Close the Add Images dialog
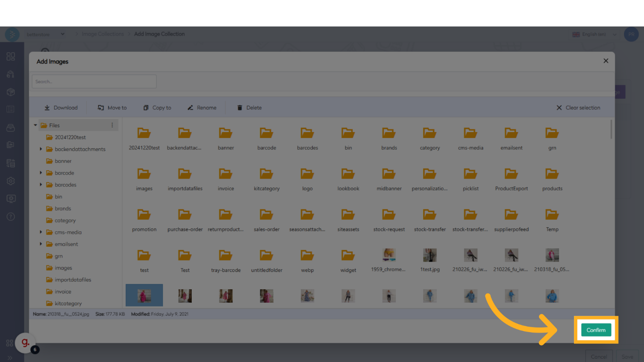The width and height of the screenshot is (644, 362). point(606,61)
